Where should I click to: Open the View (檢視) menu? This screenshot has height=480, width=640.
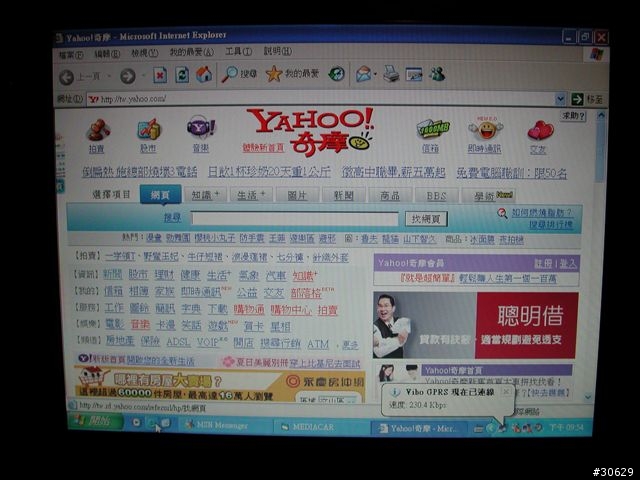coord(144,53)
